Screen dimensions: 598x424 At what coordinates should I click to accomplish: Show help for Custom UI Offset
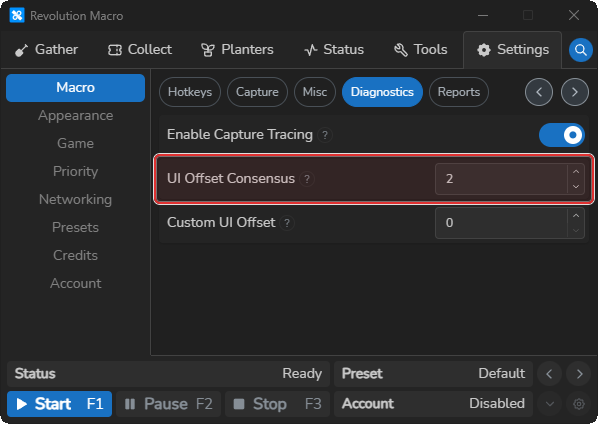click(287, 223)
